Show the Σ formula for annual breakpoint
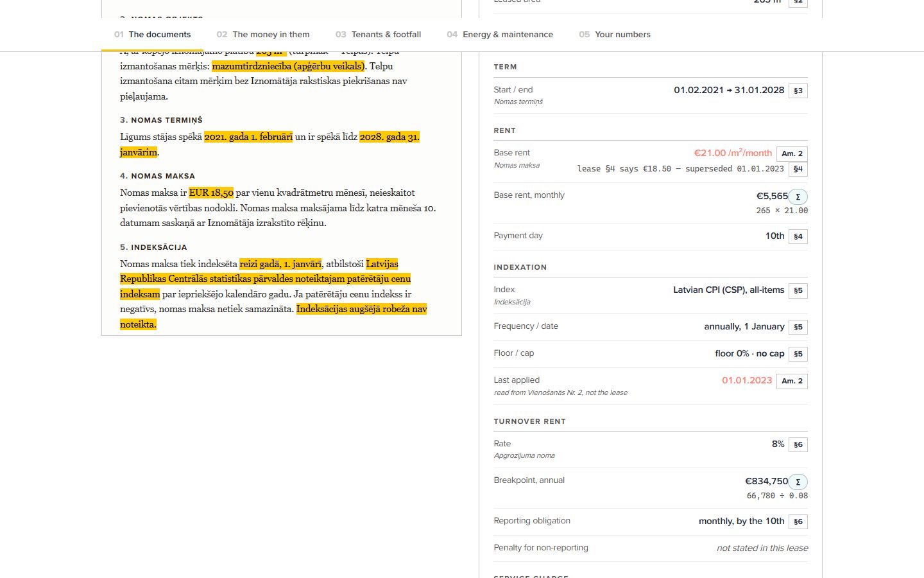 click(x=798, y=482)
